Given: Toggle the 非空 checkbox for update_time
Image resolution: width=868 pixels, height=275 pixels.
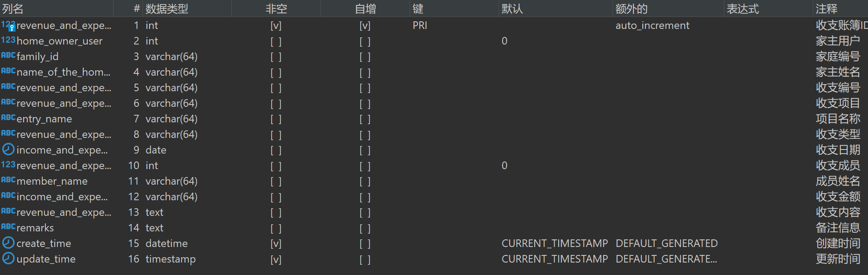Looking at the screenshot, I should pos(276,259).
